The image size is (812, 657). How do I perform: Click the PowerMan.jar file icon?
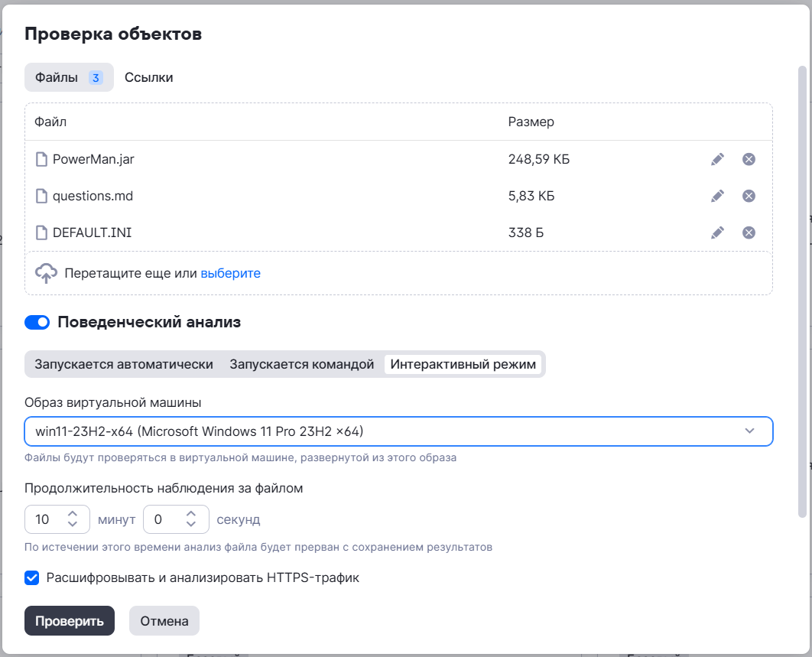[42, 160]
